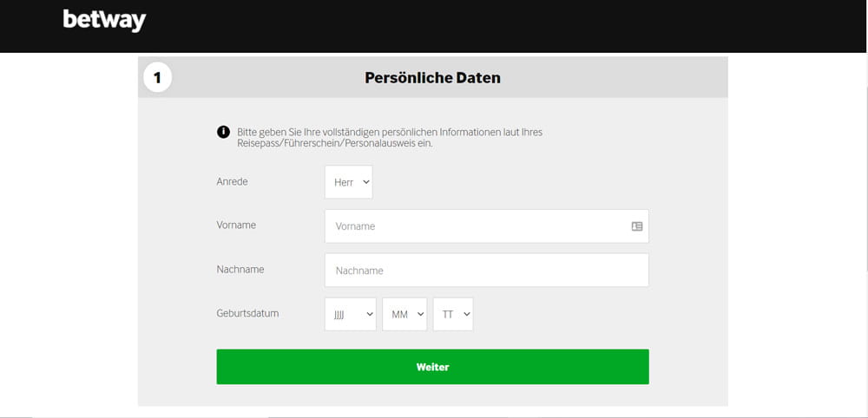Click the Geburtsdatum field label
The image size is (868, 418).
[x=247, y=314]
